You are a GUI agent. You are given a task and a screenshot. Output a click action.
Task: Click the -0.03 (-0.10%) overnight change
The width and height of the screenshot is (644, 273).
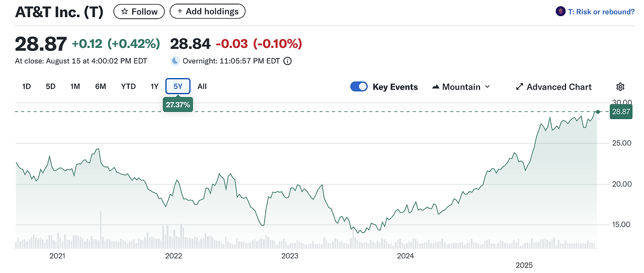(x=259, y=44)
